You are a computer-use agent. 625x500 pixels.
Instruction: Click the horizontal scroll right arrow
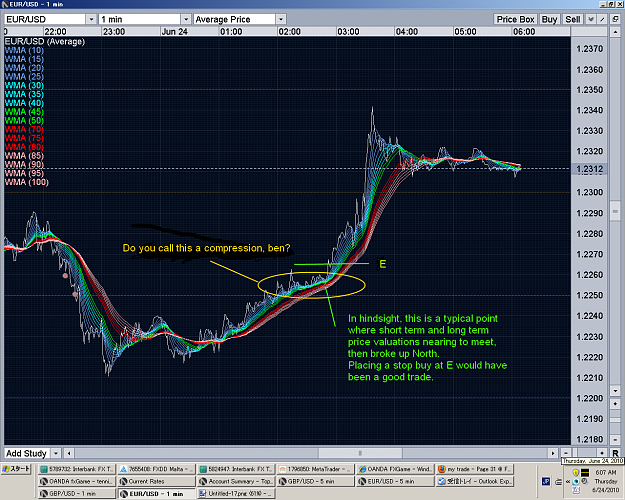pyautogui.click(x=553, y=453)
